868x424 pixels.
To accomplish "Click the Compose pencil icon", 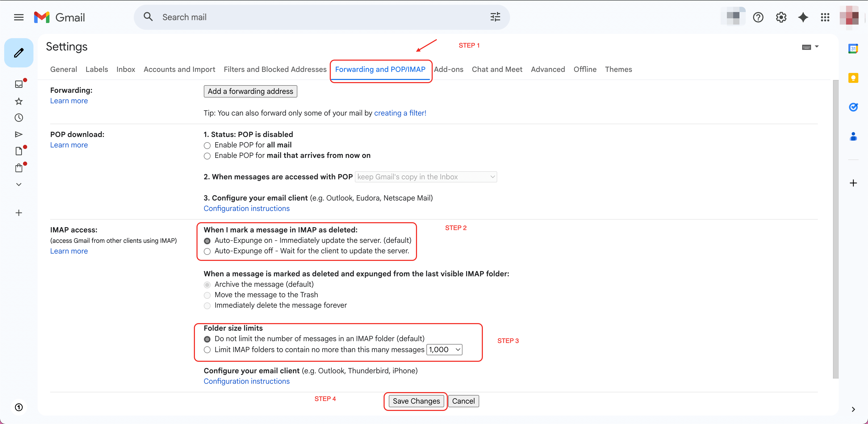I will (x=19, y=53).
